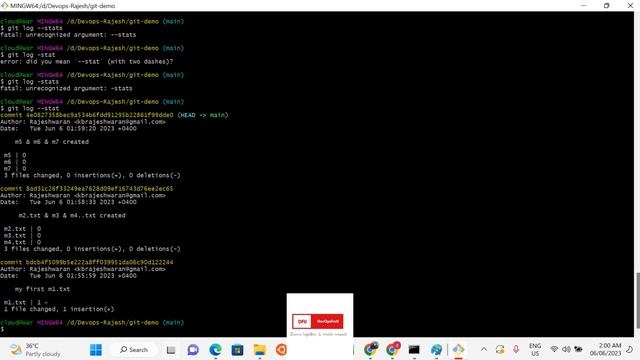Click the 'm6 | 0' stat line

tap(15, 162)
